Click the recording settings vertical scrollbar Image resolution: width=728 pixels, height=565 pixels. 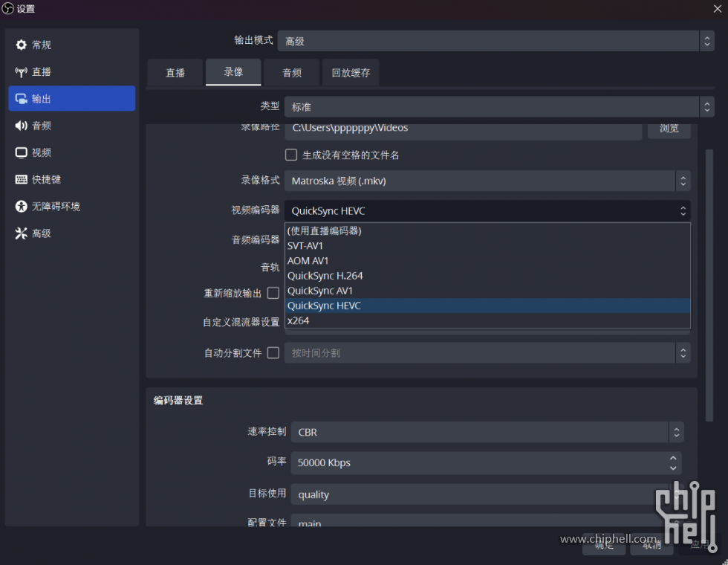pos(709,285)
